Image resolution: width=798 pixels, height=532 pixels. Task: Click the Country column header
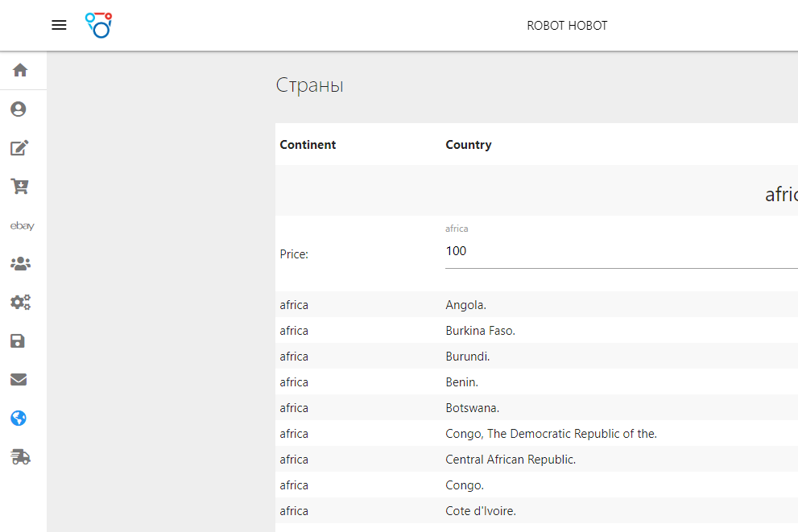pyautogui.click(x=468, y=145)
